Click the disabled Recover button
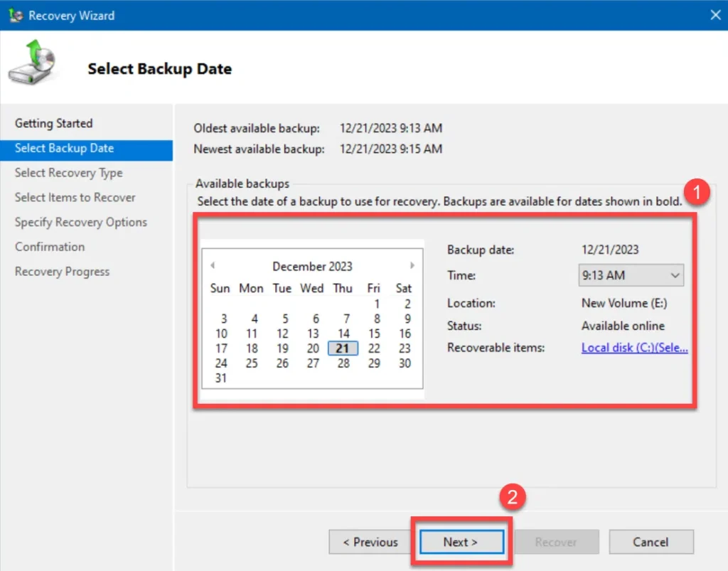Viewport: 728px width, 571px height. [556, 542]
